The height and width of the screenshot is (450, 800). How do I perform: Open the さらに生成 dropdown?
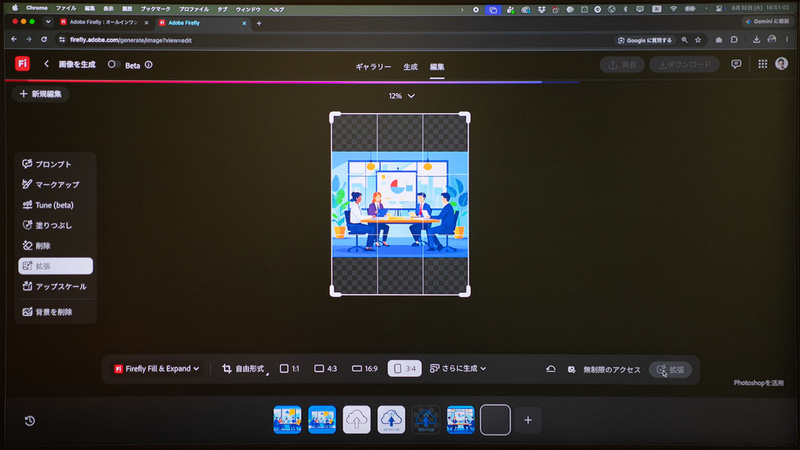(x=458, y=368)
